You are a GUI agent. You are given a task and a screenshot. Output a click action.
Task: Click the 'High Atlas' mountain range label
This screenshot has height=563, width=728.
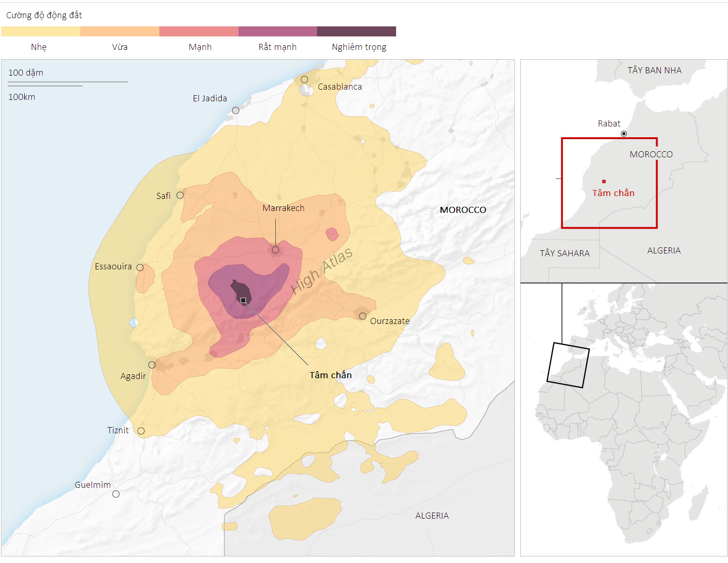click(322, 271)
